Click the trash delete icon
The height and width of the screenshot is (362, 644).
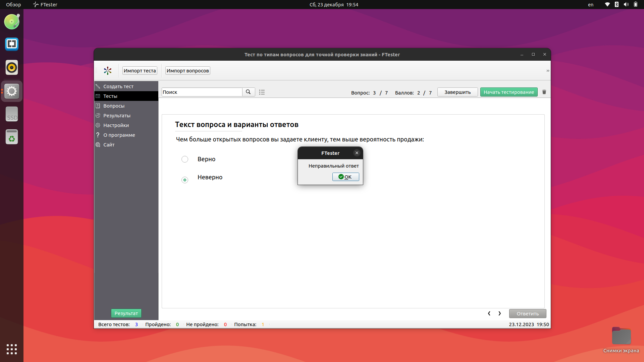click(x=544, y=92)
